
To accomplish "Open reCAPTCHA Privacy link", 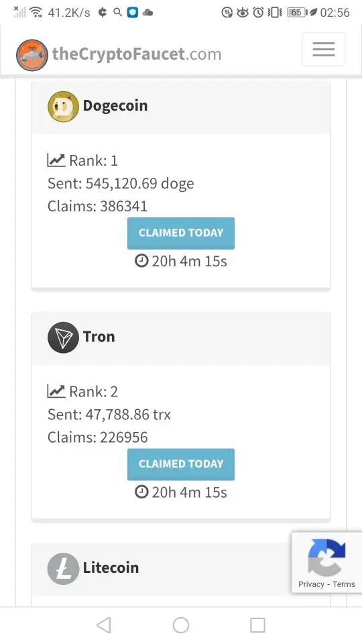I will tap(311, 584).
